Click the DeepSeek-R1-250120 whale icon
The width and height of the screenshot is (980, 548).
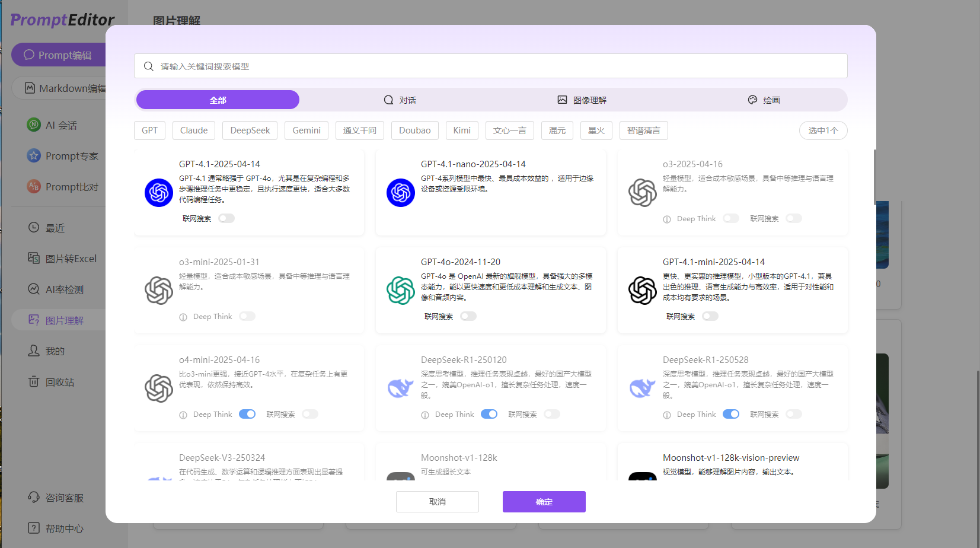click(x=401, y=388)
